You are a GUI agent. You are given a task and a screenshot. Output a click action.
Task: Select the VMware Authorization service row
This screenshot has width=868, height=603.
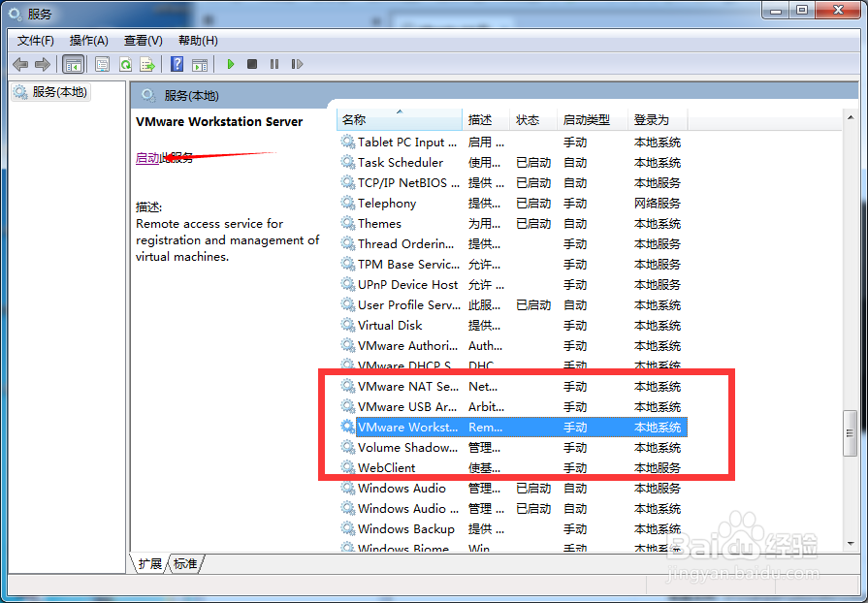point(513,346)
